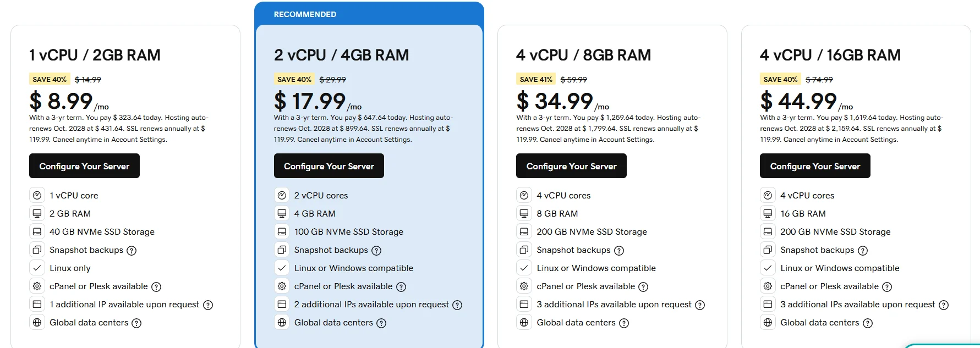Click help icon beside Snapshot backups in 1 vCPU plan
The height and width of the screenshot is (348, 980).
pos(132,251)
